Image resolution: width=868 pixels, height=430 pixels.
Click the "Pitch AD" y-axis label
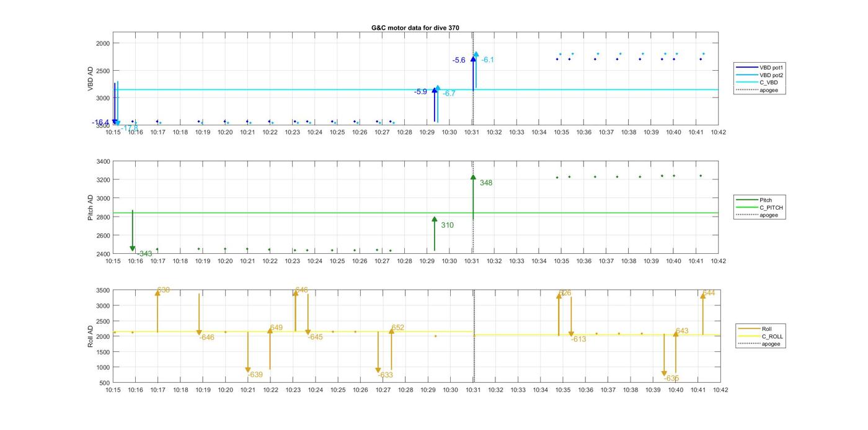91,208
